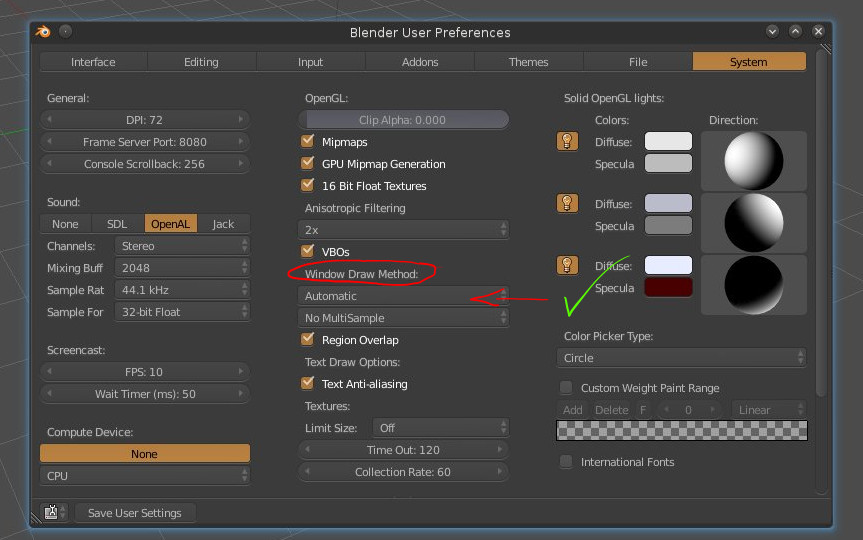This screenshot has width=863, height=540.
Task: Switch to the Addons tab
Action: pyautogui.click(x=420, y=62)
